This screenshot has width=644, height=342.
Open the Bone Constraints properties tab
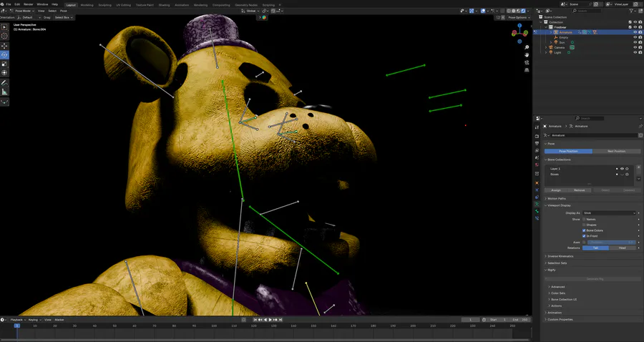click(x=537, y=218)
